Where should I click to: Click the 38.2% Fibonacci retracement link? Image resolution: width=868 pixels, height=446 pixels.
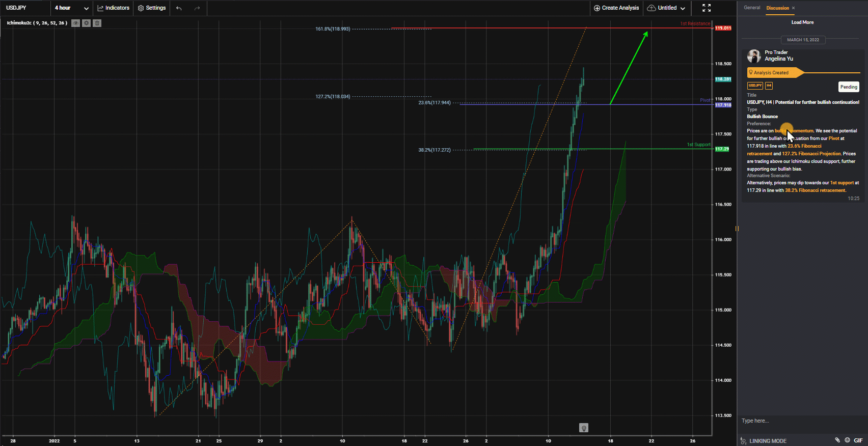click(815, 190)
